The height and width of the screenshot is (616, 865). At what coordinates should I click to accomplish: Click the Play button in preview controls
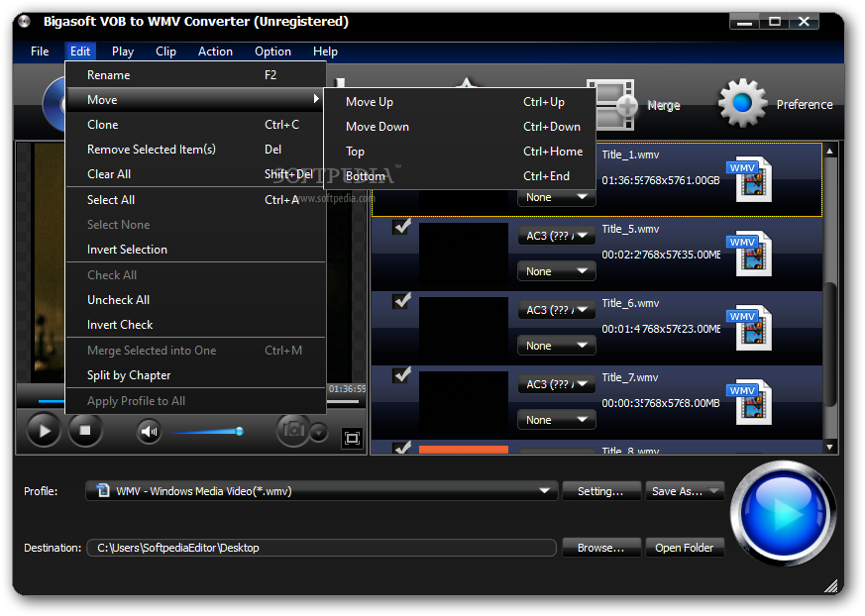tap(44, 430)
